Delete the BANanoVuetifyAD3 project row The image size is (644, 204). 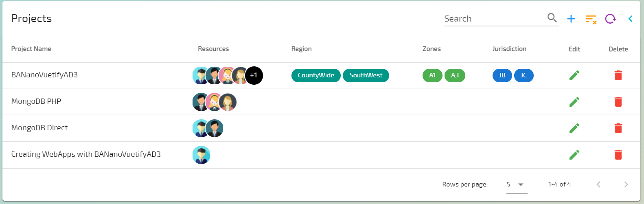click(x=618, y=75)
